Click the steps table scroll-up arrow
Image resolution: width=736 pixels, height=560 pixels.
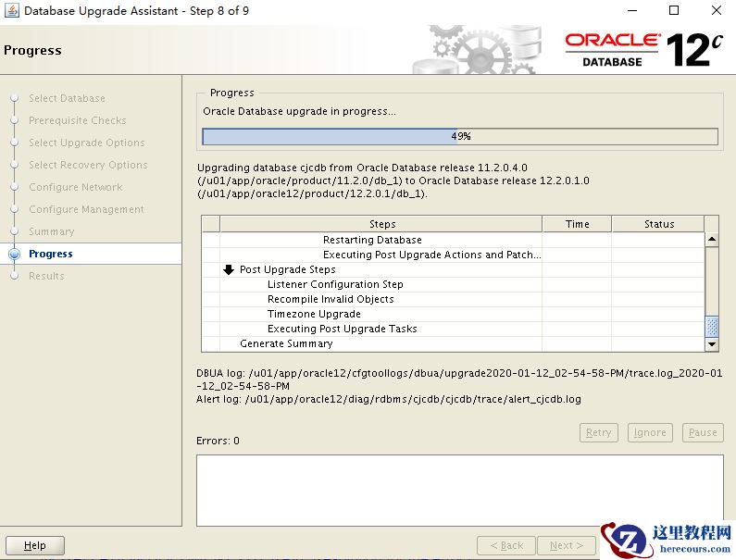[712, 240]
